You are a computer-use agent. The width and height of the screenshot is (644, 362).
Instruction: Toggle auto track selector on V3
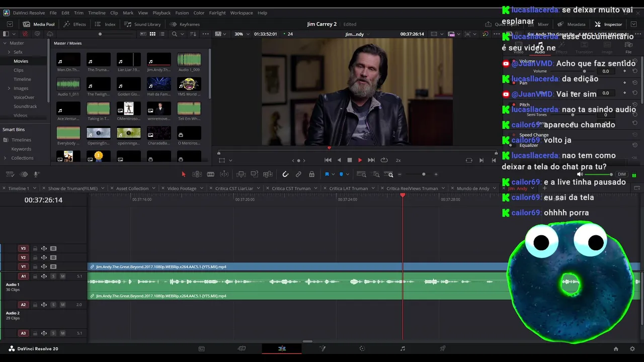pos(44,248)
